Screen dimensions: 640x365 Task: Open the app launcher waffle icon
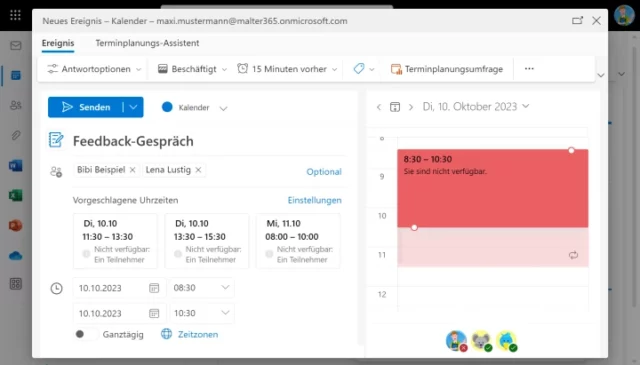15,16
